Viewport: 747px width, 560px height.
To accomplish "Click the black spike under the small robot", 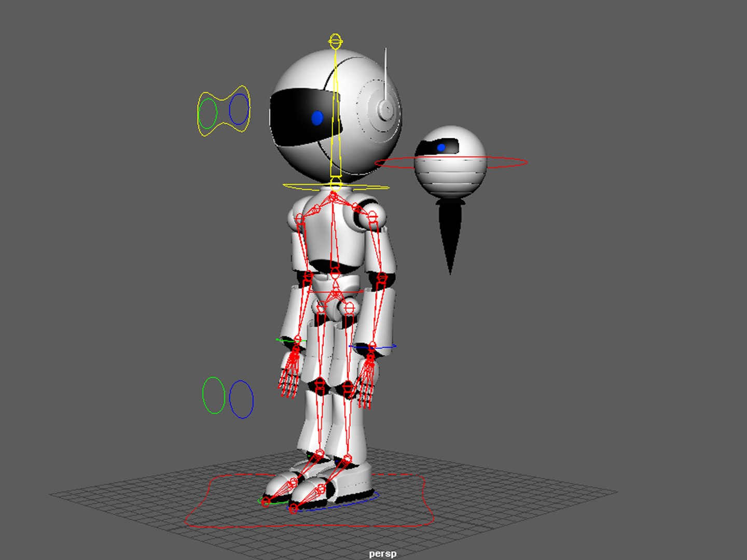I will click(x=450, y=236).
